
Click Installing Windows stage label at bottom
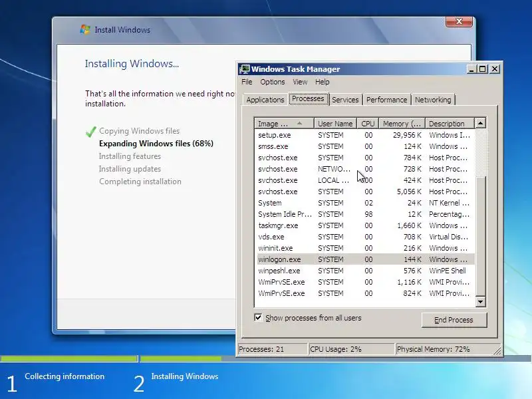tap(185, 376)
